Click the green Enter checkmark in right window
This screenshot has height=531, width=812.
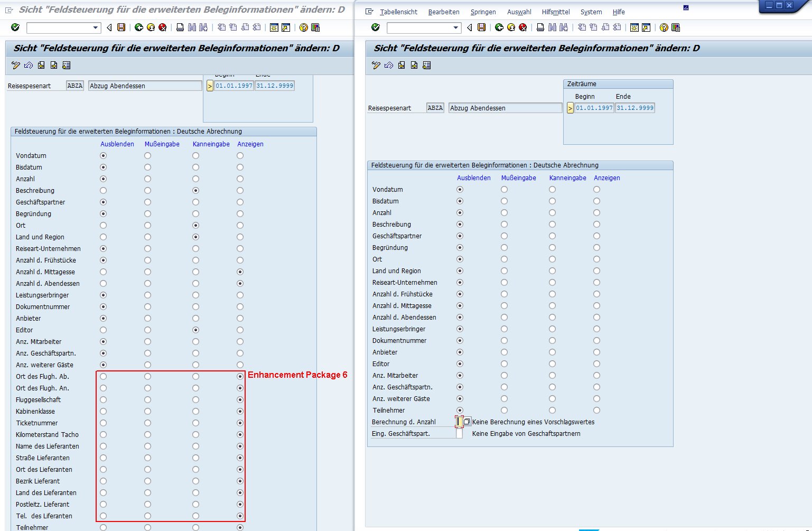tap(375, 27)
